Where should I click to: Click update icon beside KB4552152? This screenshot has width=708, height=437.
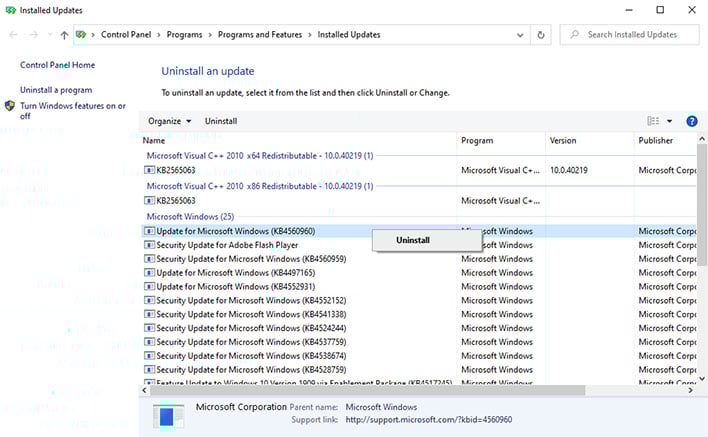[x=149, y=301]
